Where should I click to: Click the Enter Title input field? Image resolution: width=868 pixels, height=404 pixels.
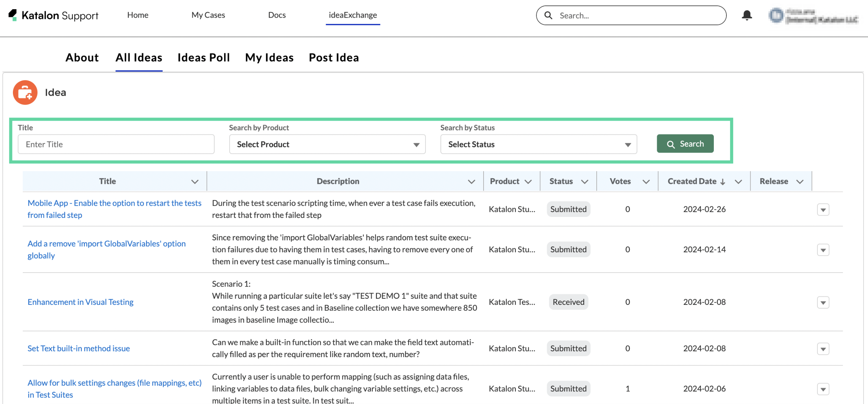pos(116,144)
